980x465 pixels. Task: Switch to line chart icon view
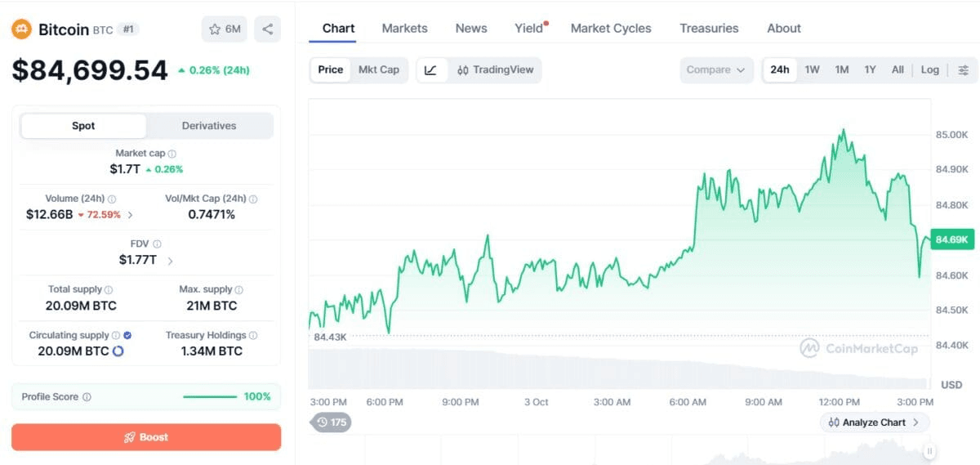coord(430,70)
